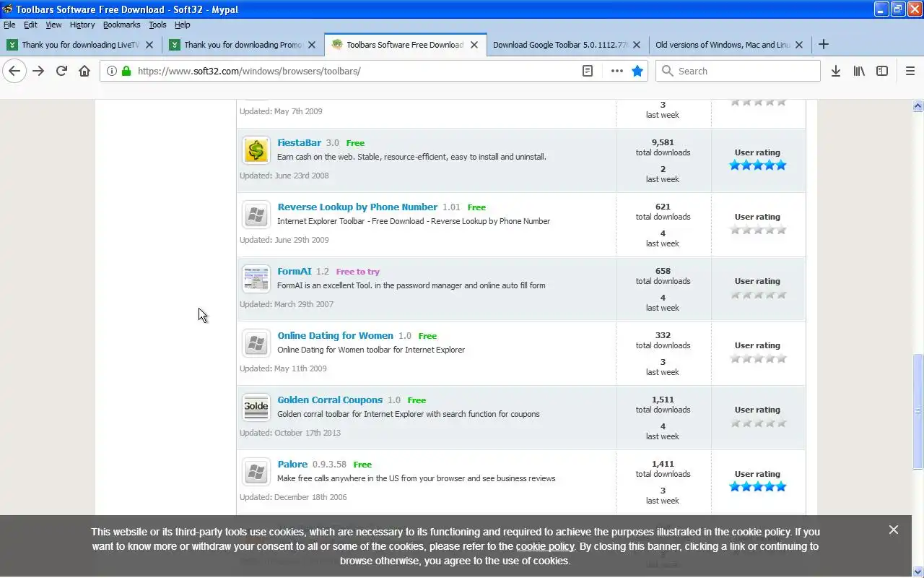Open the FiestaBar link
924x578 pixels.
click(299, 142)
